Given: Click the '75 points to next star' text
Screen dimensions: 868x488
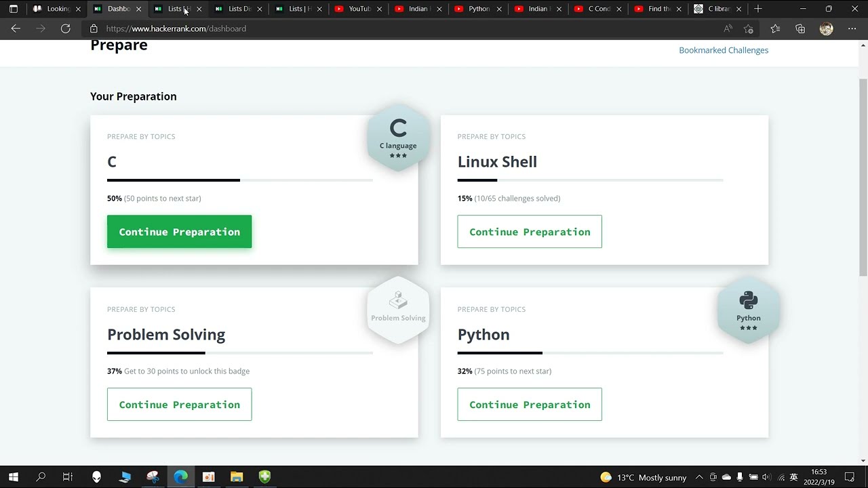Looking at the screenshot, I should (x=513, y=371).
